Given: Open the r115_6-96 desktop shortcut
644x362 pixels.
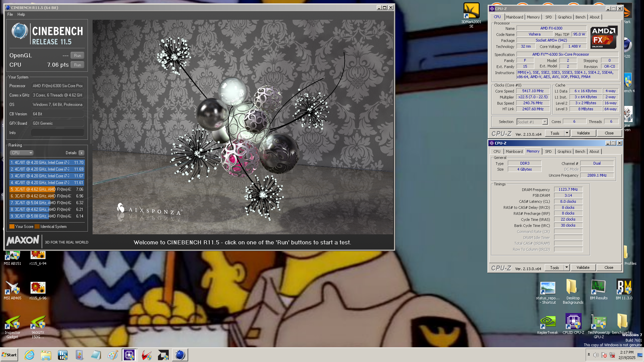Looking at the screenshot, I should (38, 291).
